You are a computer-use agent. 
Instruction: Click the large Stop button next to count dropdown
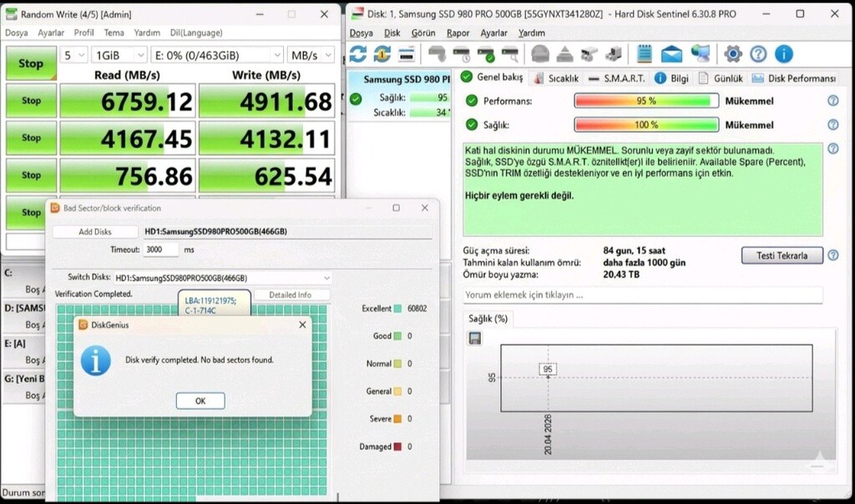pos(31,63)
